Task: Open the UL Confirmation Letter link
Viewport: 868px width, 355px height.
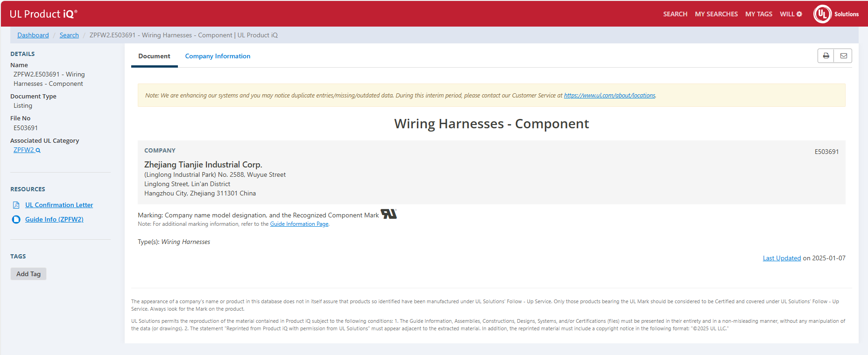Action: [x=59, y=205]
